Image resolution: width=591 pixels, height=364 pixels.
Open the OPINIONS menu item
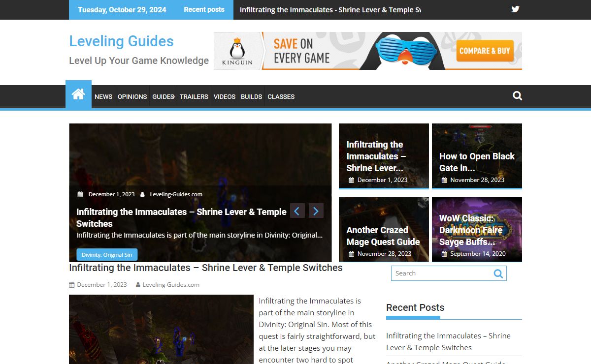[132, 97]
